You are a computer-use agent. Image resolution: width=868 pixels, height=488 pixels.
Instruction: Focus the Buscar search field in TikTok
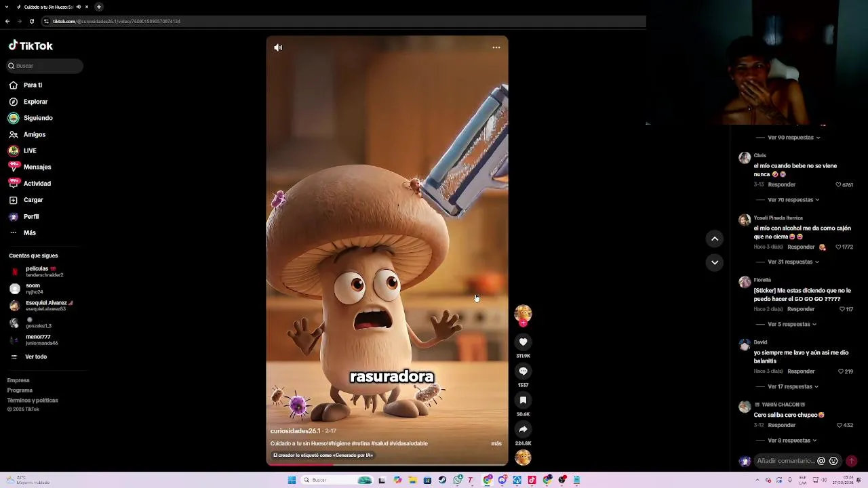pos(45,66)
